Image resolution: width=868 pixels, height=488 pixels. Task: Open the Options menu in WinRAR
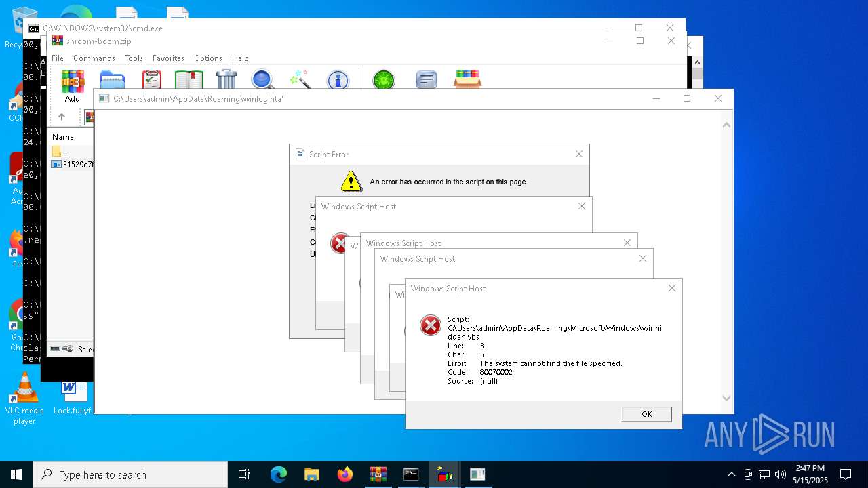pos(208,58)
